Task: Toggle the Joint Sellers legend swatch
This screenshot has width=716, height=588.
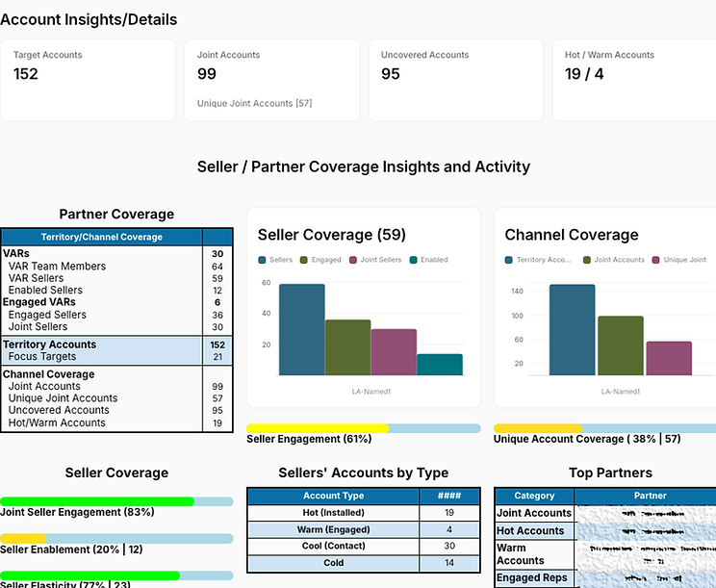Action: coord(353,260)
